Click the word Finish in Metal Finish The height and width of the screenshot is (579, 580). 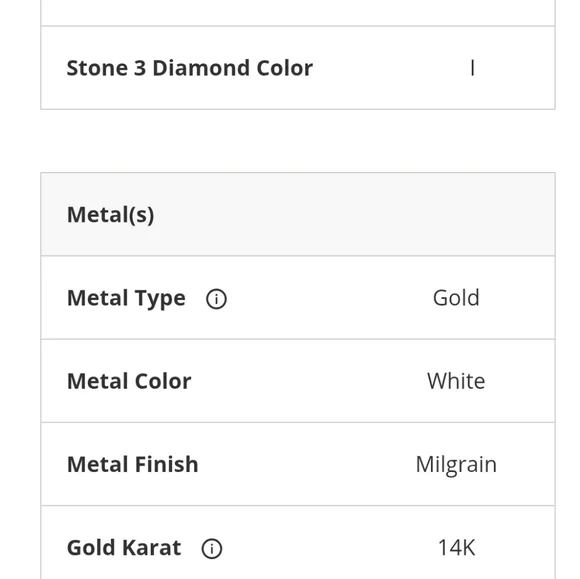coord(166,464)
